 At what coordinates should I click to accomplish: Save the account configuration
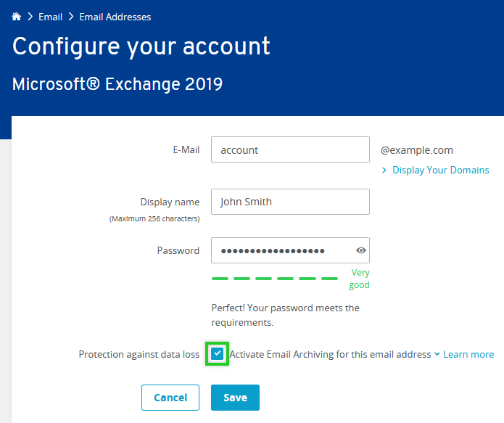pyautogui.click(x=235, y=398)
